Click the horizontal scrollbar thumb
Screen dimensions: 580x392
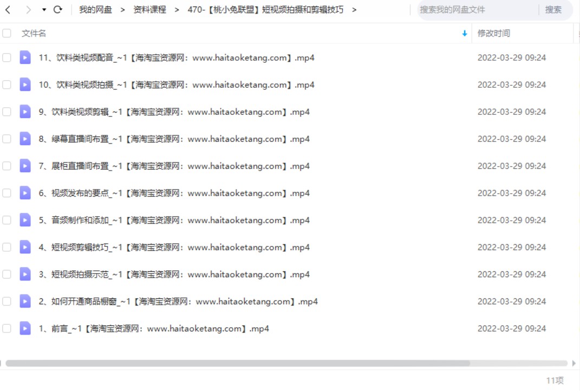coord(238,363)
